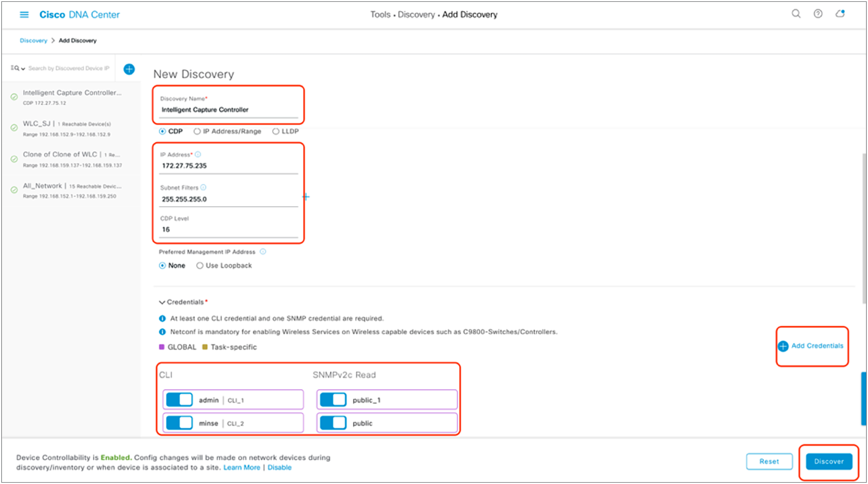Click the plus icon to add subnet filter
The image size is (868, 484).
pos(306,197)
